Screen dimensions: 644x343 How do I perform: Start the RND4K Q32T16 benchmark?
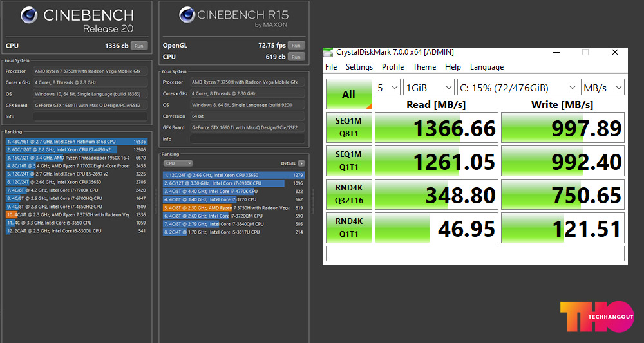click(348, 194)
